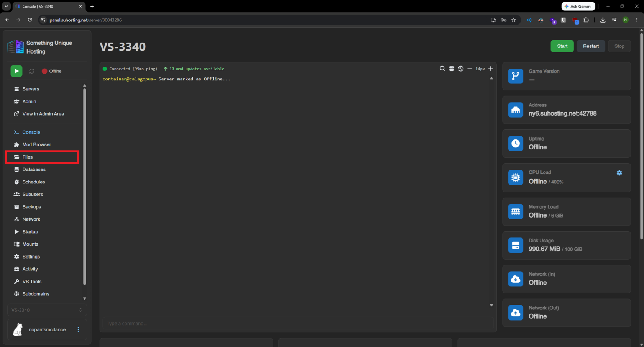The width and height of the screenshot is (644, 347).
Task: Click the console search magnifier icon
Action: [442, 69]
